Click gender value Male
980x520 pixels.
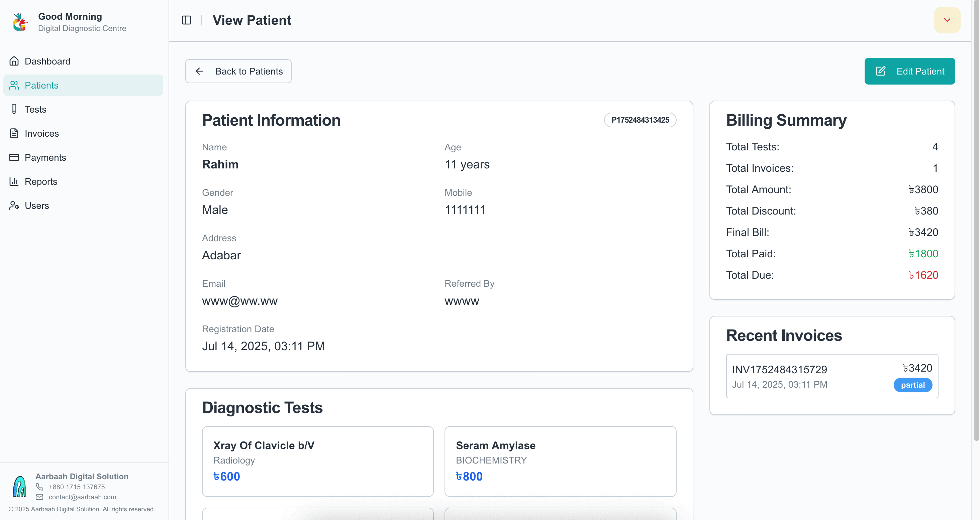tap(215, 210)
